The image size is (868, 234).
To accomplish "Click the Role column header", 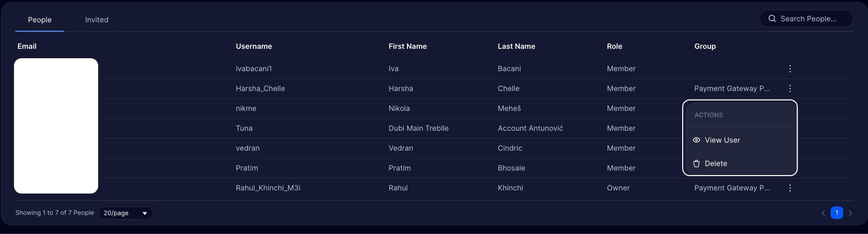I will tap(614, 46).
